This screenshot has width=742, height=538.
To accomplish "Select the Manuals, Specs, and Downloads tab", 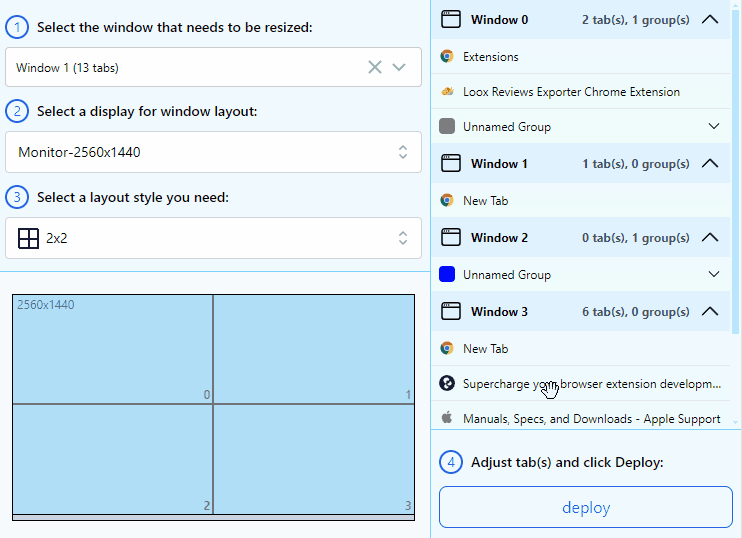I will (x=581, y=418).
